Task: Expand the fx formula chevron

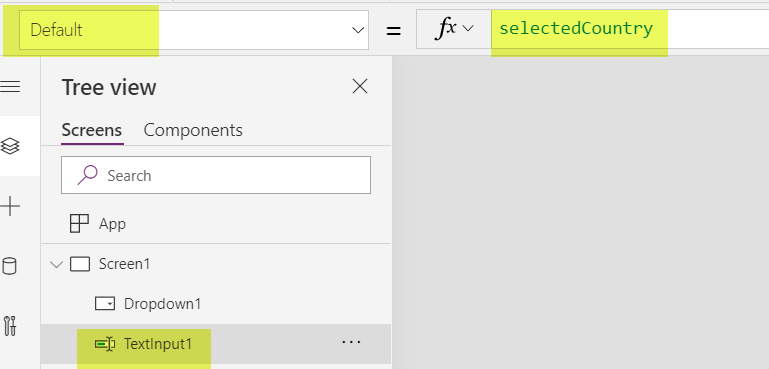Action: tap(468, 29)
